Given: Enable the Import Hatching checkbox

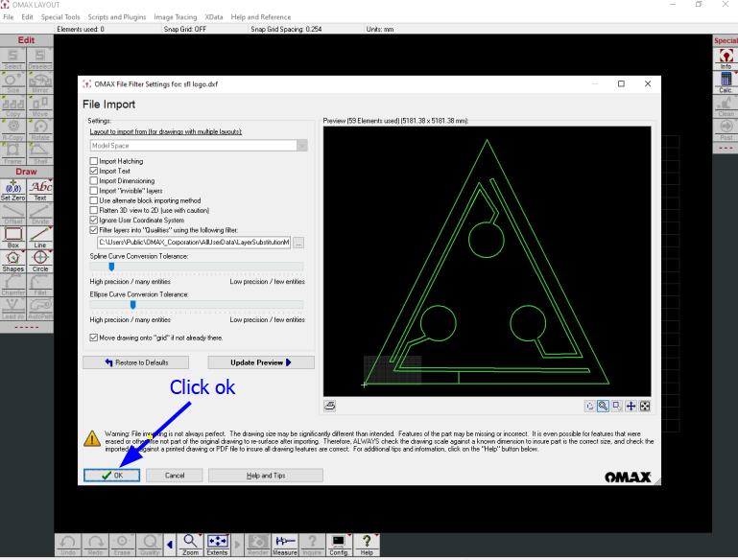Looking at the screenshot, I should click(94, 161).
